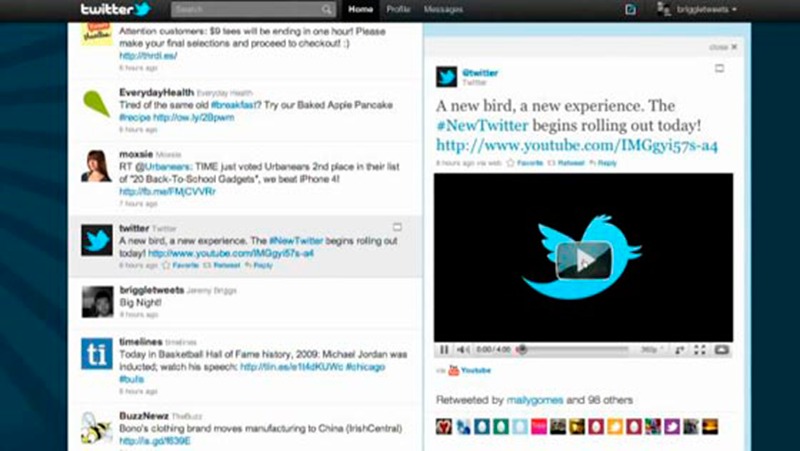Click the pause button on the video player
This screenshot has height=451, width=800.
tap(444, 349)
